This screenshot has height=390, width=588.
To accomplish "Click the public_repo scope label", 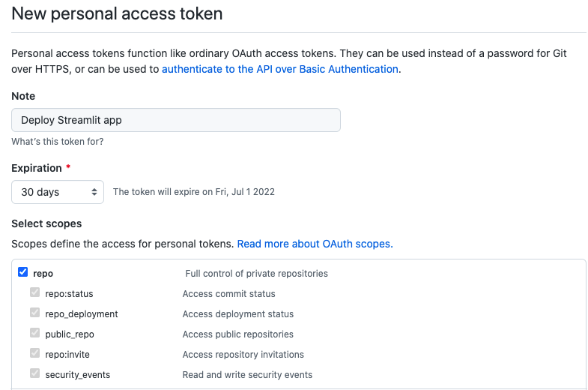I will 70,334.
